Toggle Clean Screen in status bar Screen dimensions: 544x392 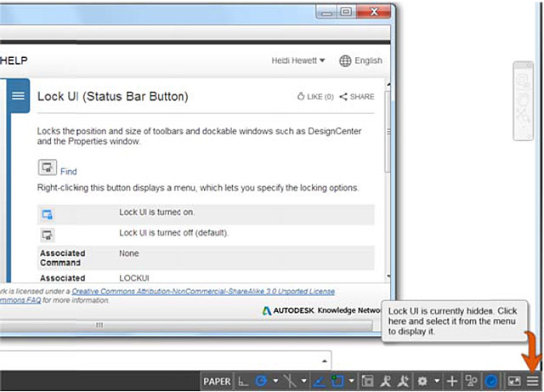514,381
